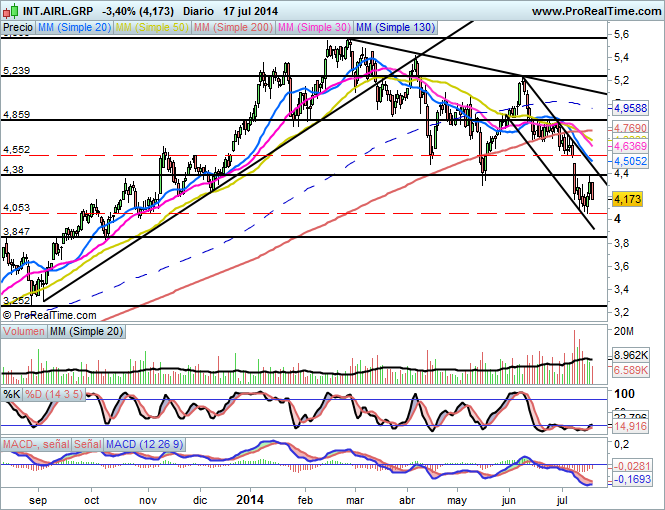
Task: Click the MACD-, señal histogram label
Action: click(34, 442)
